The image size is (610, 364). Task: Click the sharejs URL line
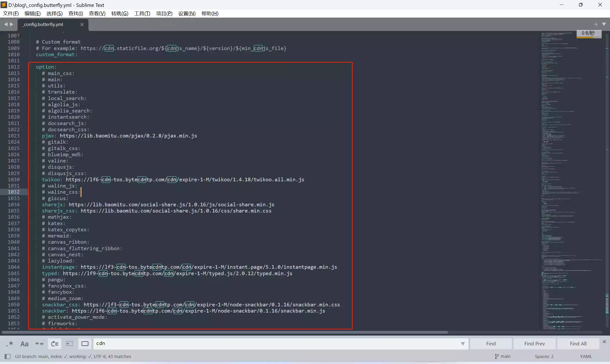click(x=158, y=205)
